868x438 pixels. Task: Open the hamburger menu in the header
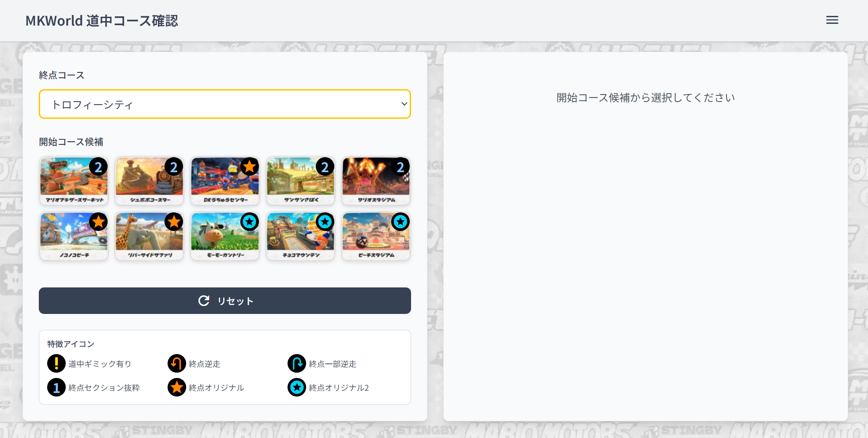[x=832, y=20]
